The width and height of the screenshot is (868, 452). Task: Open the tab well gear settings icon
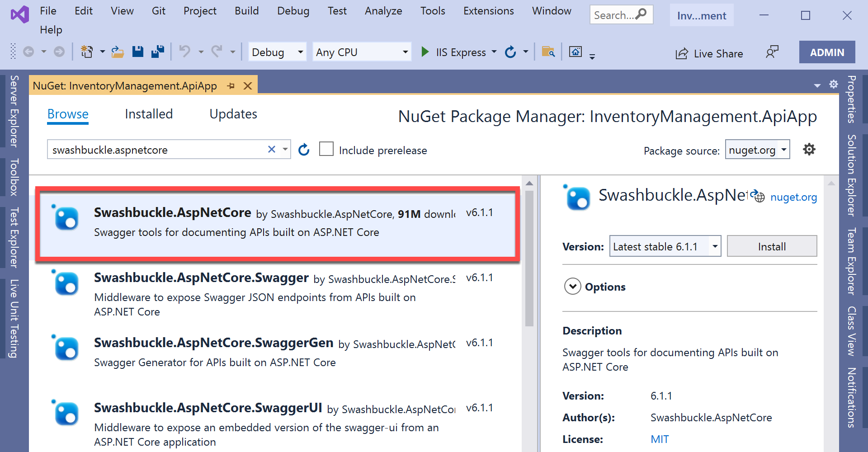tap(834, 84)
